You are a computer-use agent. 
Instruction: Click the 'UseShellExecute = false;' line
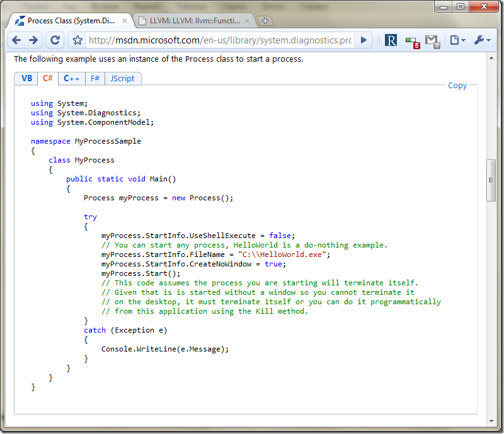click(198, 236)
